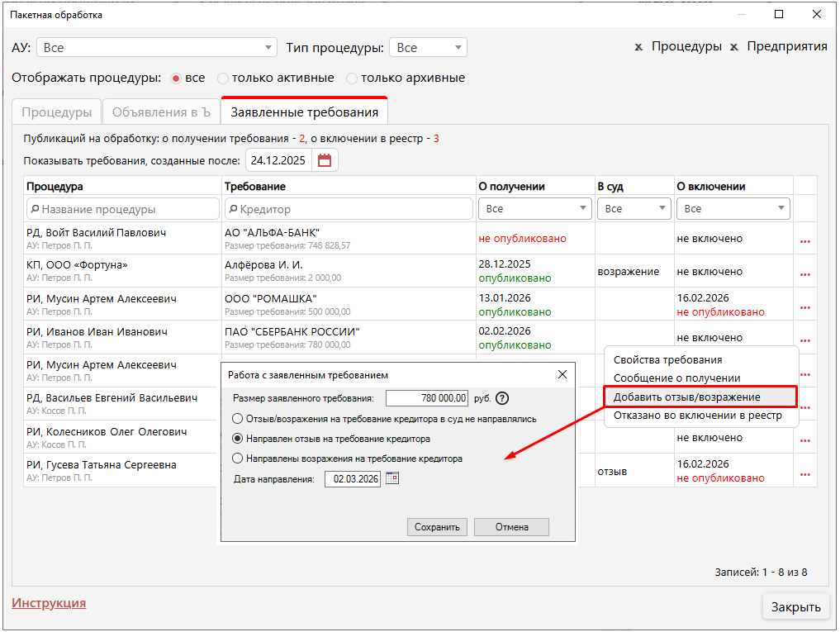Screen dimensions: 840x632
Task: Click the three-dot menu for Гусева Татьяна Сергеевна
Action: pyautogui.click(x=804, y=474)
